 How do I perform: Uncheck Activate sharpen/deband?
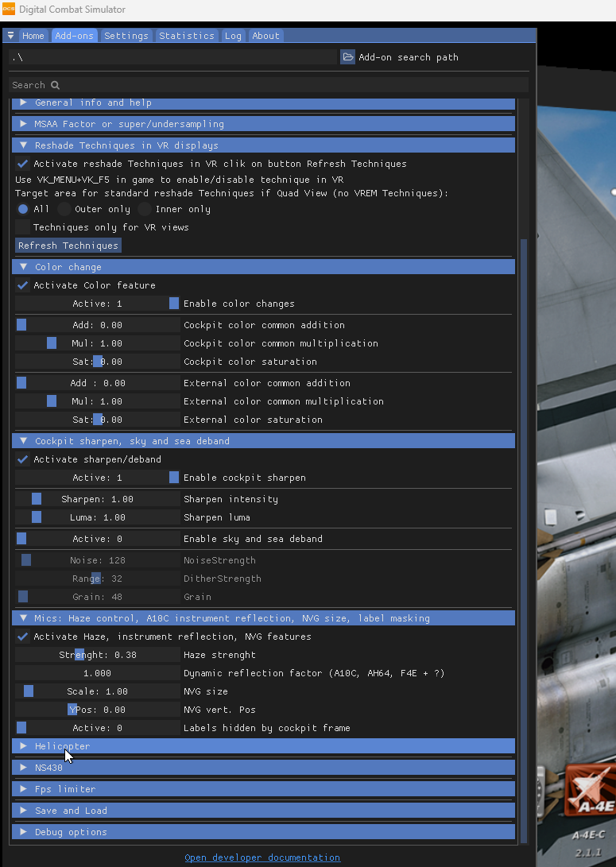click(x=23, y=459)
